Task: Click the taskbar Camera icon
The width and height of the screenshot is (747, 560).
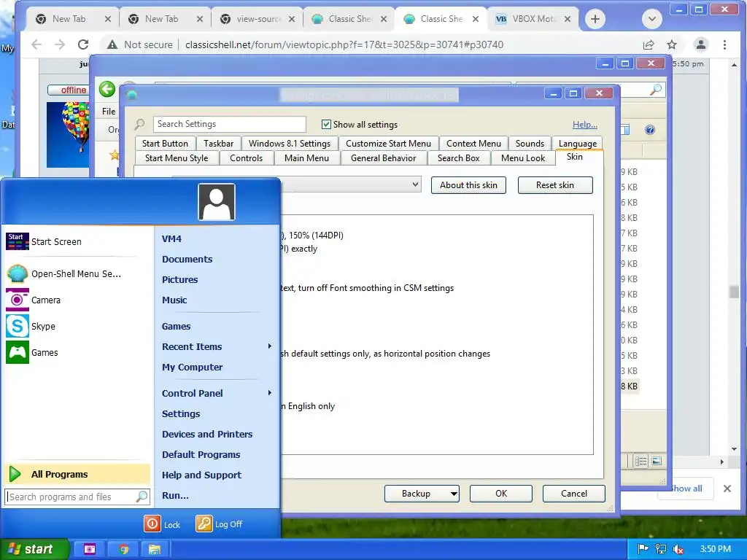Action: [x=90, y=549]
